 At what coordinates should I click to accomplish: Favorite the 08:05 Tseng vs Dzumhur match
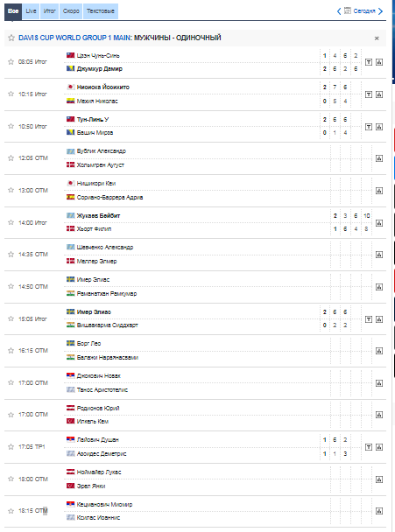(11, 62)
